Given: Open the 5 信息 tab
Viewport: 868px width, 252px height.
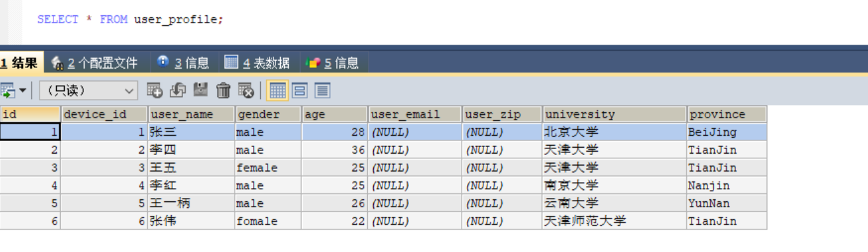Looking at the screenshot, I should point(333,63).
